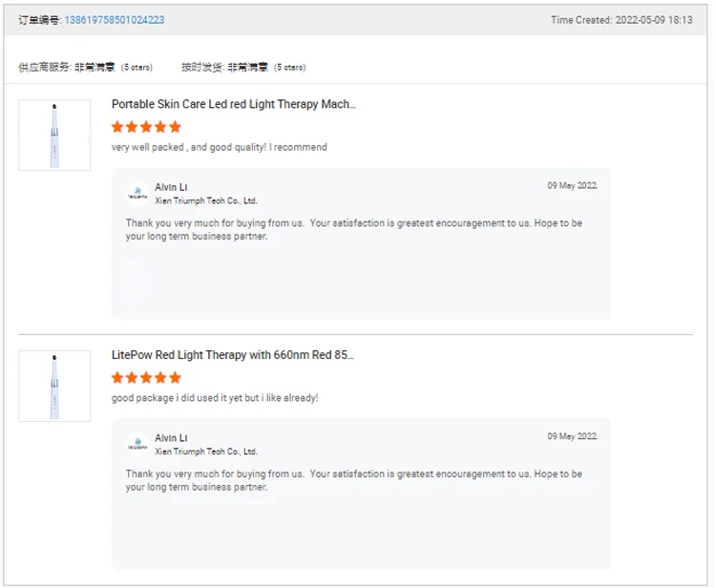The width and height of the screenshot is (716, 588).
Task: Click the 09 May 2022 date in second reply
Action: pos(572,436)
